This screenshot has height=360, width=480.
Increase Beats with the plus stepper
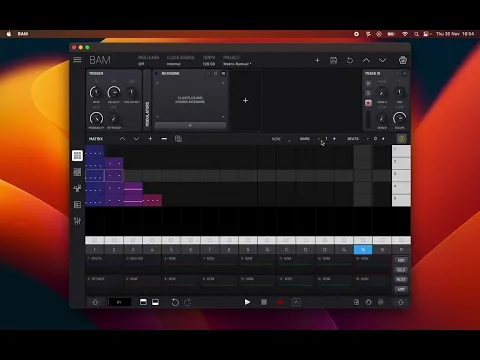click(x=383, y=139)
